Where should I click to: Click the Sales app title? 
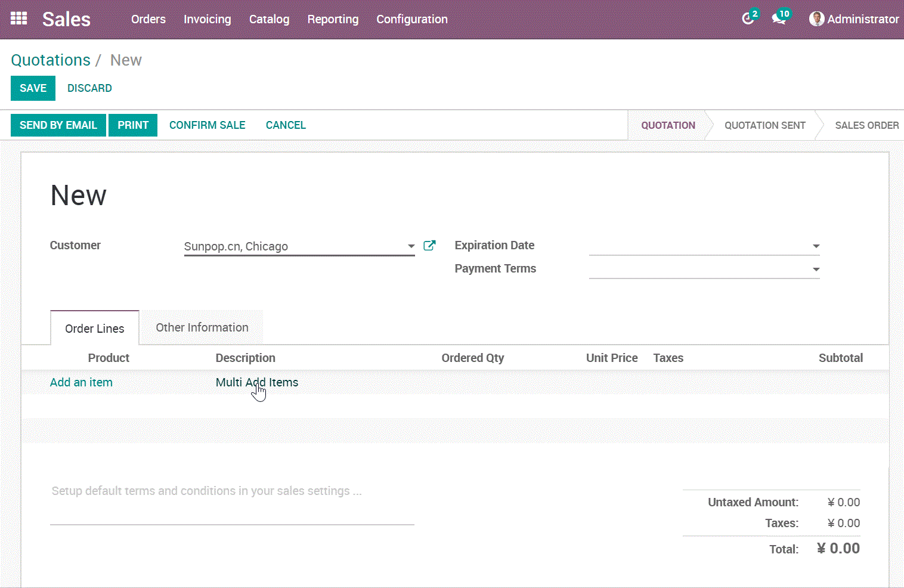[66, 19]
